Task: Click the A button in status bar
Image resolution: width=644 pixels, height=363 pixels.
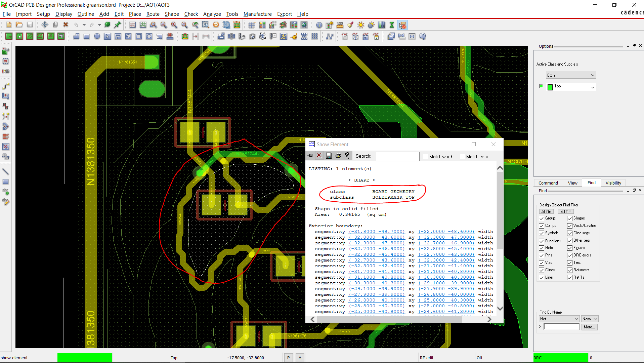Action: [x=300, y=358]
